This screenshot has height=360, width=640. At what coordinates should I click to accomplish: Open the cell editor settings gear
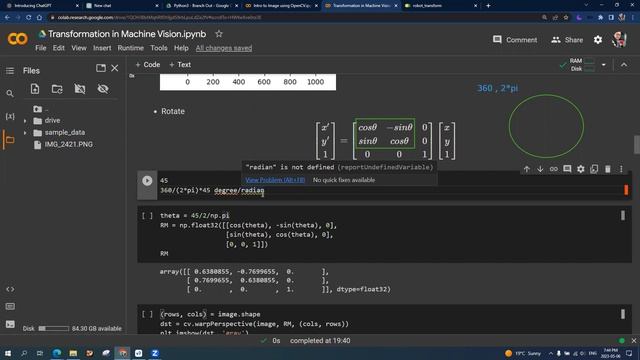pos(580,169)
